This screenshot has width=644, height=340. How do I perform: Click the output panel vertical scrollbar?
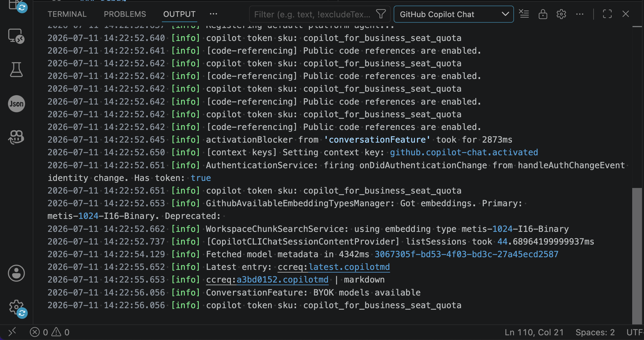point(637,255)
